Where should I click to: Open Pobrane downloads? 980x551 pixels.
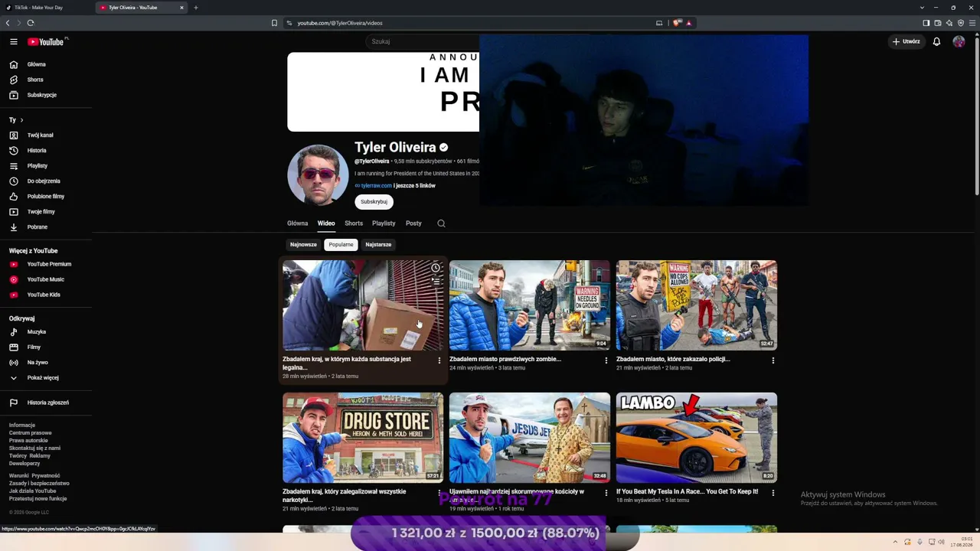[37, 227]
